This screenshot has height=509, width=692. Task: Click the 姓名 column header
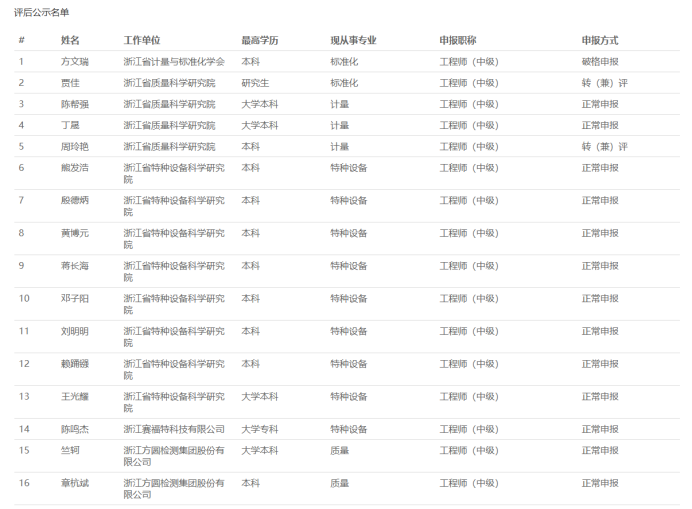coord(70,40)
